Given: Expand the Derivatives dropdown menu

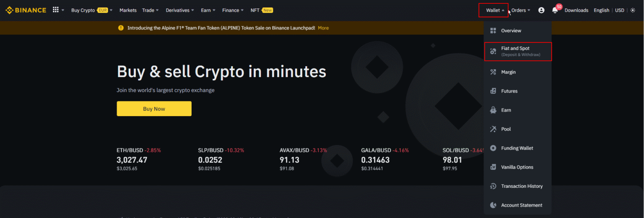Looking at the screenshot, I should pos(179,10).
